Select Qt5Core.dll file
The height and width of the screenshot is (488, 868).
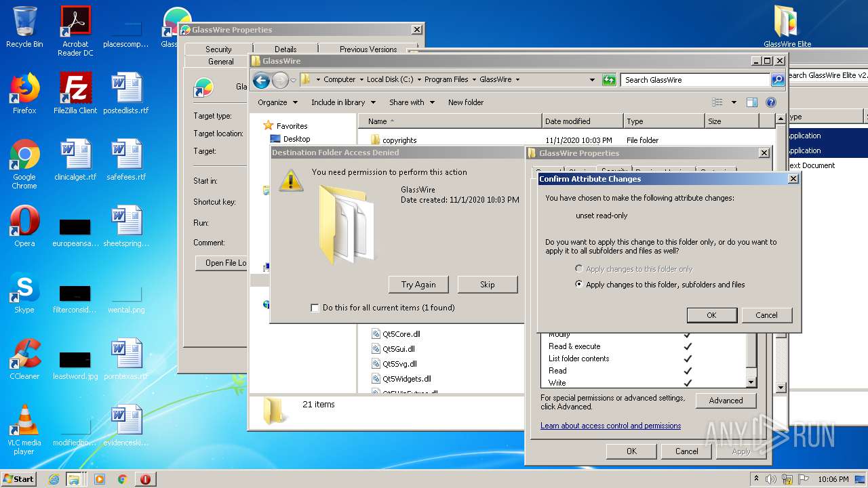pos(396,334)
